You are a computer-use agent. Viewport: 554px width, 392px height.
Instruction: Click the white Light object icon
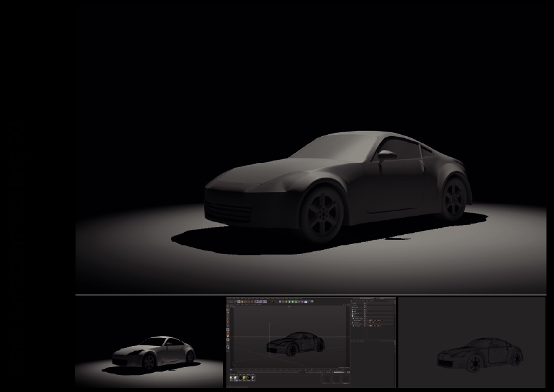pyautogui.click(x=313, y=302)
